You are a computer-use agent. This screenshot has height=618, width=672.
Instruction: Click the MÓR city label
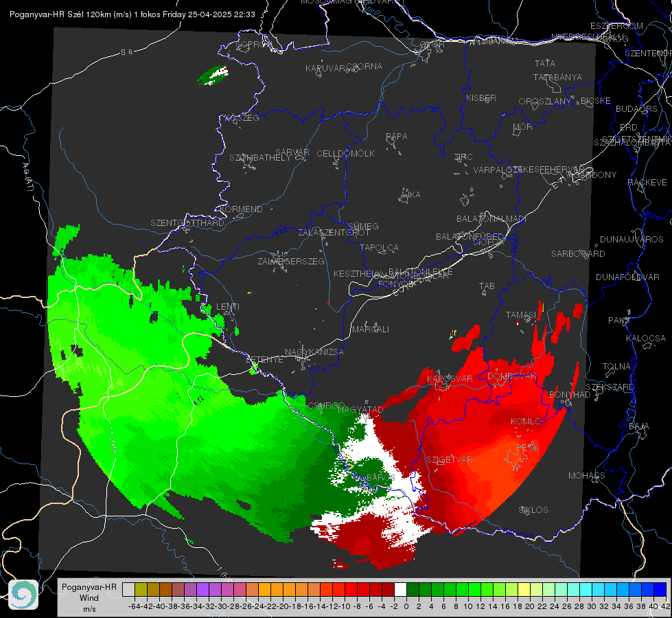coord(523,127)
